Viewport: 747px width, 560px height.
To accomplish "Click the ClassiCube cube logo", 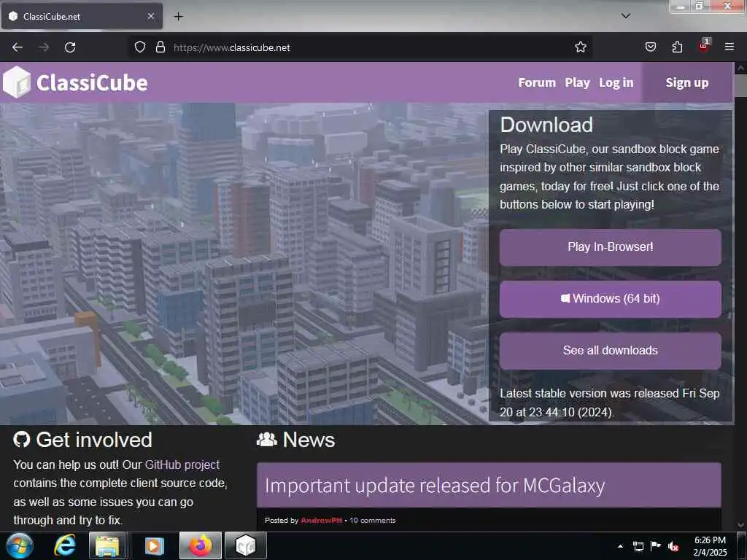I will tap(17, 82).
